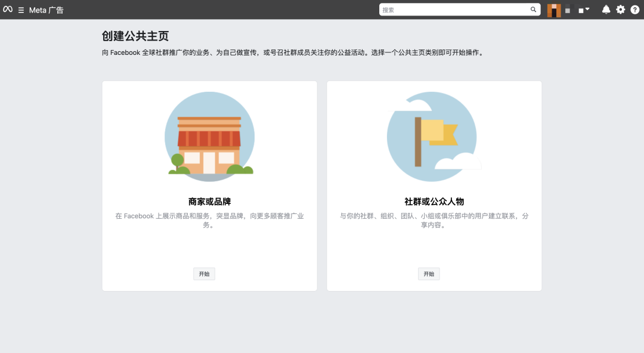Open the hamburger navigation menu
644x353 pixels.
click(21, 9)
